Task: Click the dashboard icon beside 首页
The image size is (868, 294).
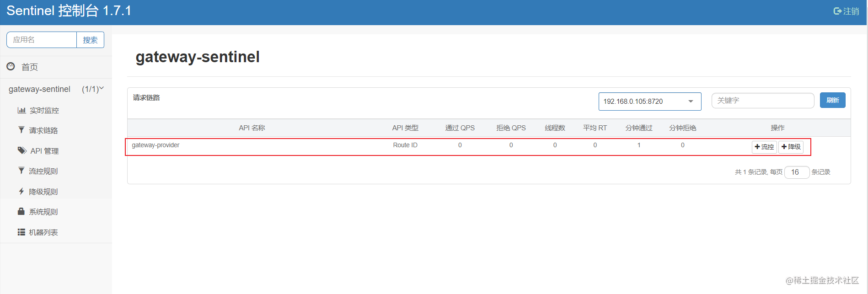Action: pos(11,66)
